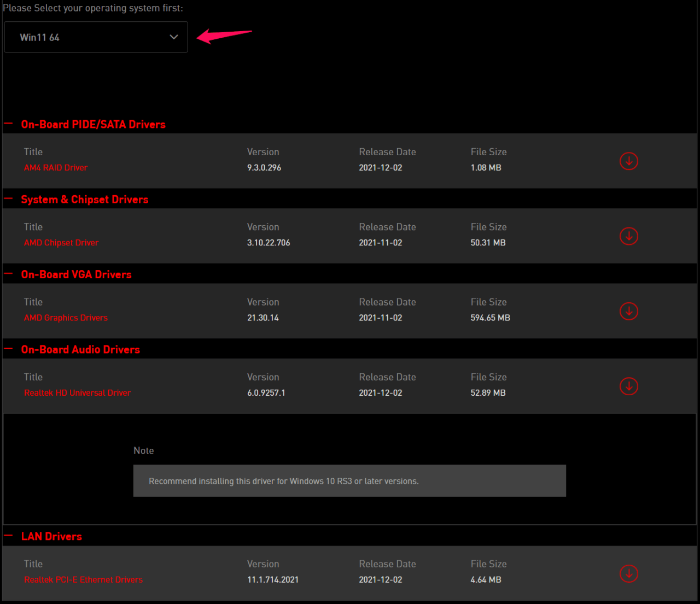Select the Realtek HD Universal Driver title
This screenshot has width=700, height=604.
77,392
